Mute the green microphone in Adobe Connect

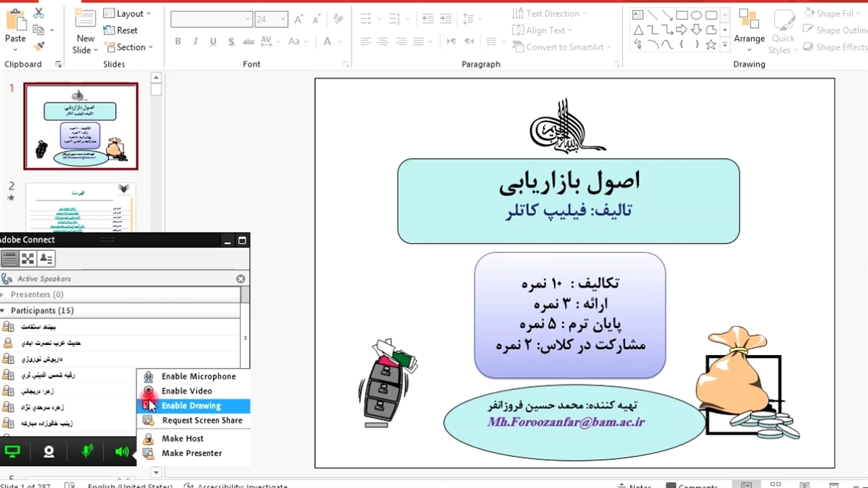(87, 451)
